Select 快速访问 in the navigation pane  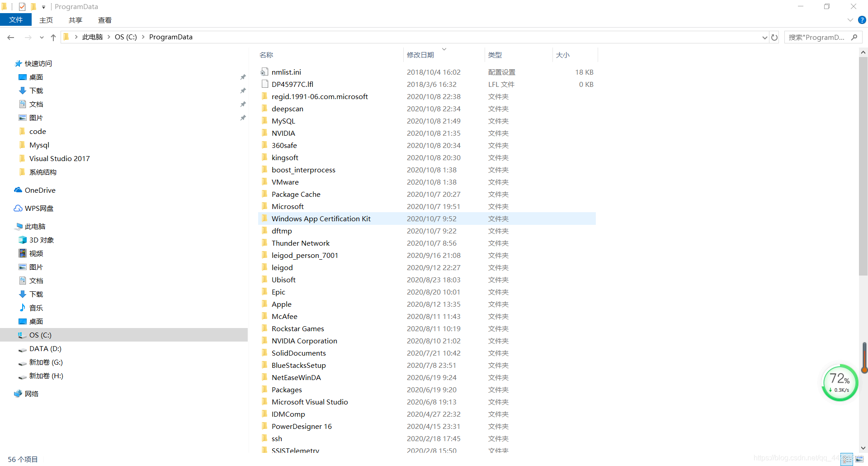(38, 64)
